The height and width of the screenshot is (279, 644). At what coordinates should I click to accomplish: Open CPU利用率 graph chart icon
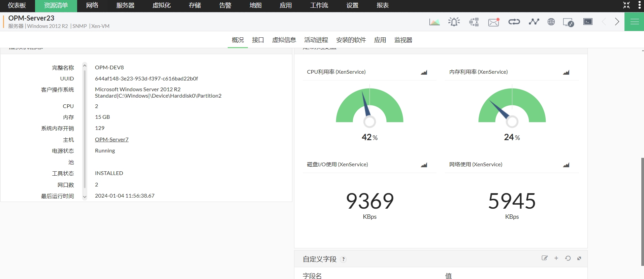424,72
